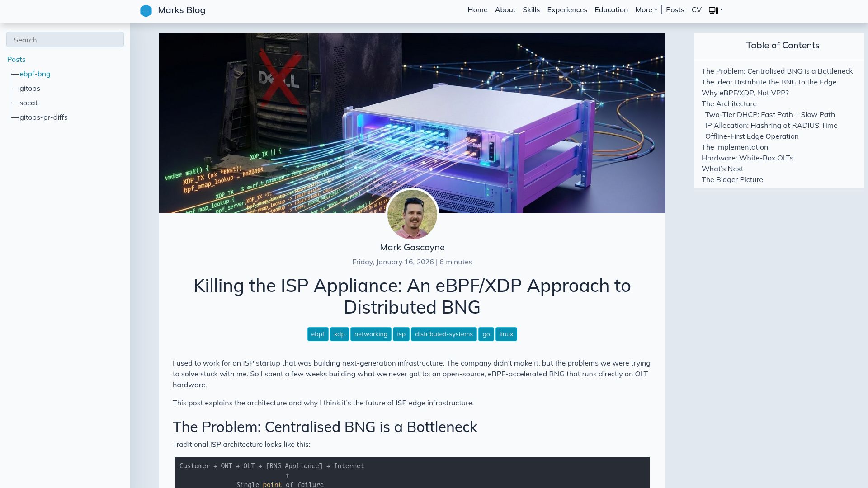This screenshot has height=488, width=868.
Task: Open the gitops-pr-diffs sidebar post
Action: point(43,117)
